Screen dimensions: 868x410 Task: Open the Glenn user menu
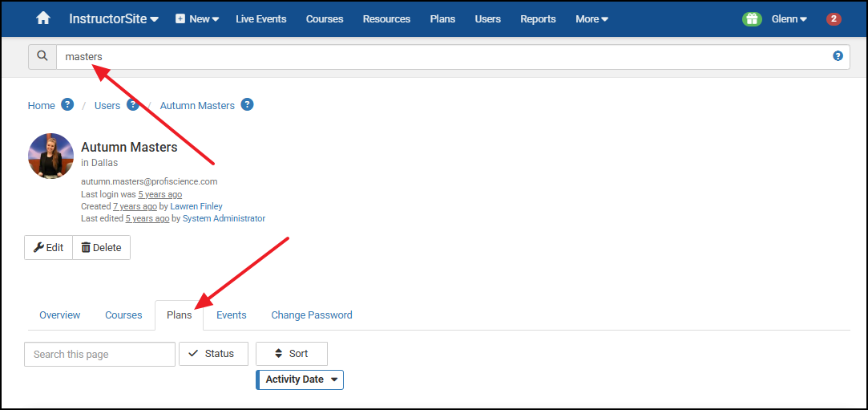789,18
